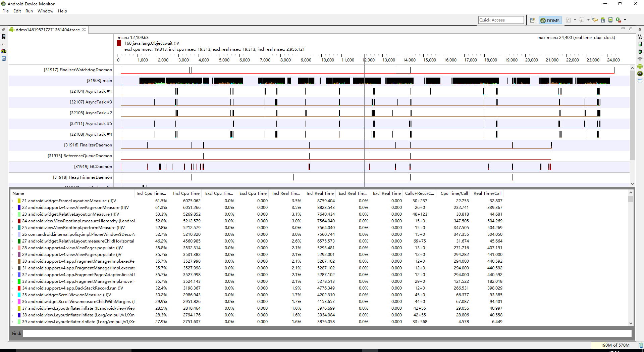This screenshot has height=352, width=644.
Task: Click the Open Perspective icon
Action: (x=532, y=20)
